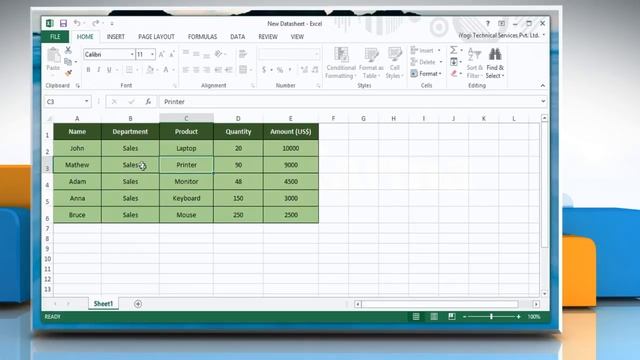Switch to the FORMULAS tab

tap(202, 37)
